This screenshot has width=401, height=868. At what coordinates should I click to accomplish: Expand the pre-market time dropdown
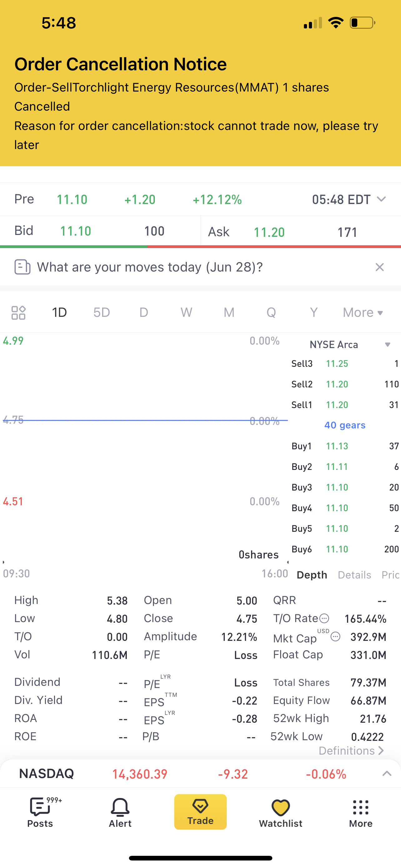[x=381, y=199]
